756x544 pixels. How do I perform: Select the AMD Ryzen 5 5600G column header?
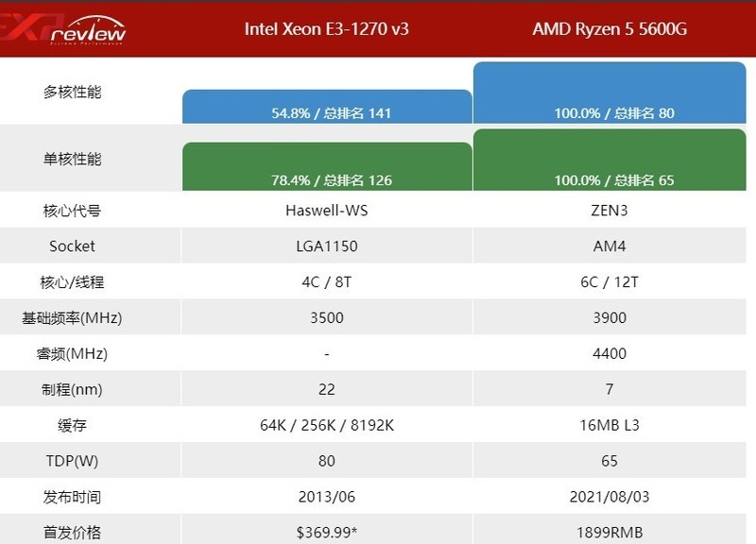tap(610, 29)
